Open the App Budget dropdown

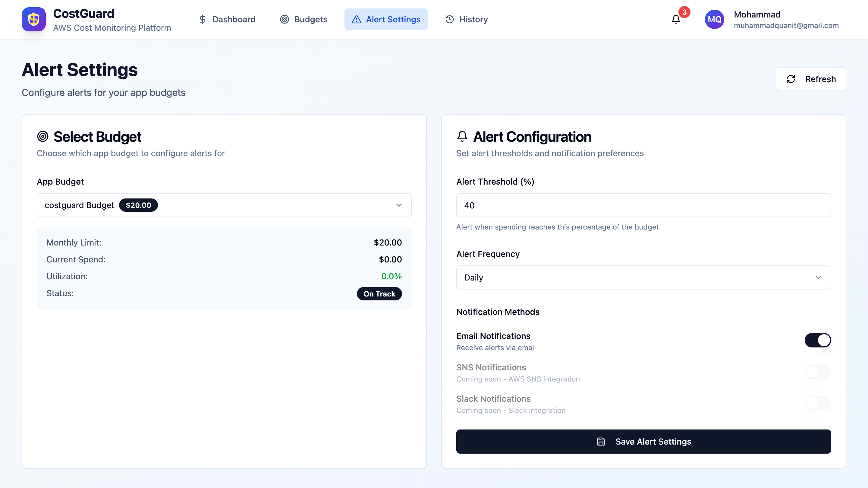[x=224, y=205]
